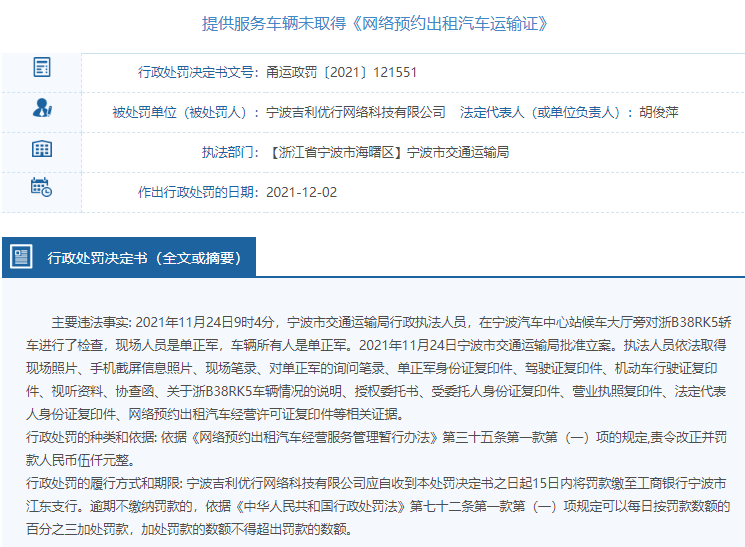Screen dimensions: 745x547
Task: Click the line starting 人身份证复印件、网络预约出租汽车经营许可证
Action: [x=215, y=414]
